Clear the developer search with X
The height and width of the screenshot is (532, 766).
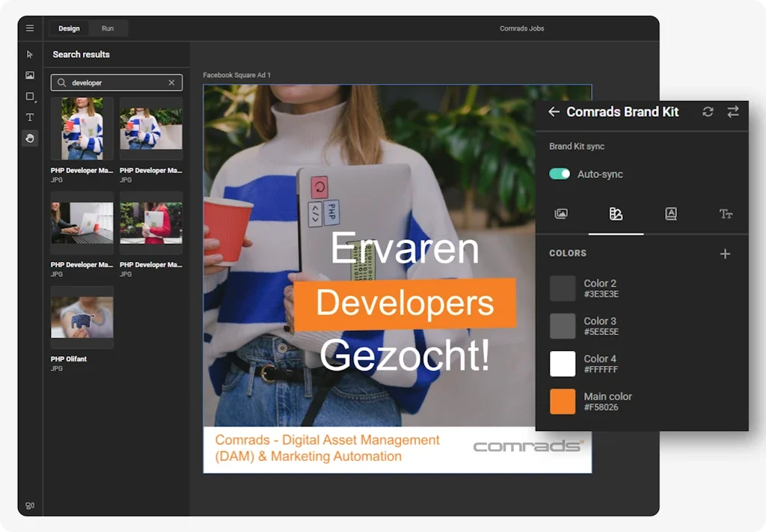point(171,82)
